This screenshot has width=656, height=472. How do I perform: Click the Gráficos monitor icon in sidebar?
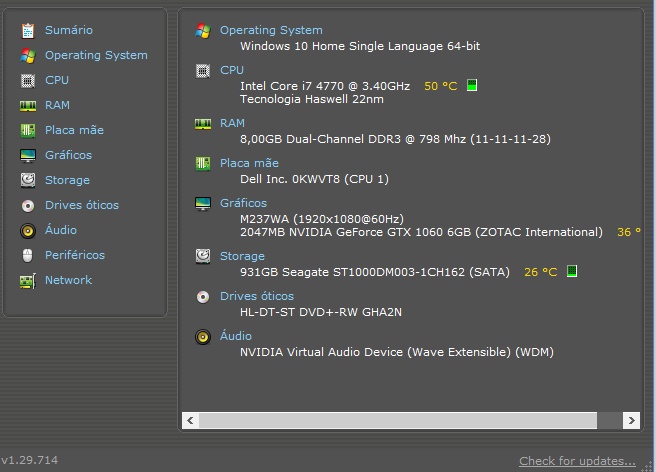point(28,156)
